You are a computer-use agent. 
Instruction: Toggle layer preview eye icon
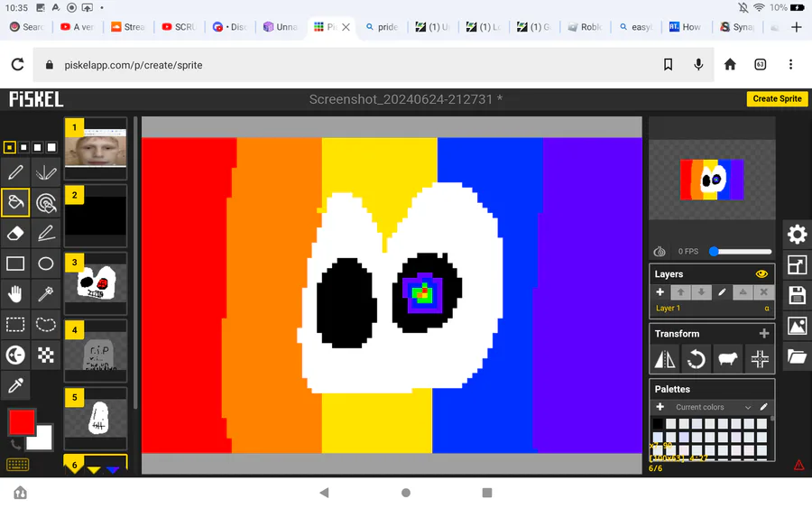coord(761,274)
